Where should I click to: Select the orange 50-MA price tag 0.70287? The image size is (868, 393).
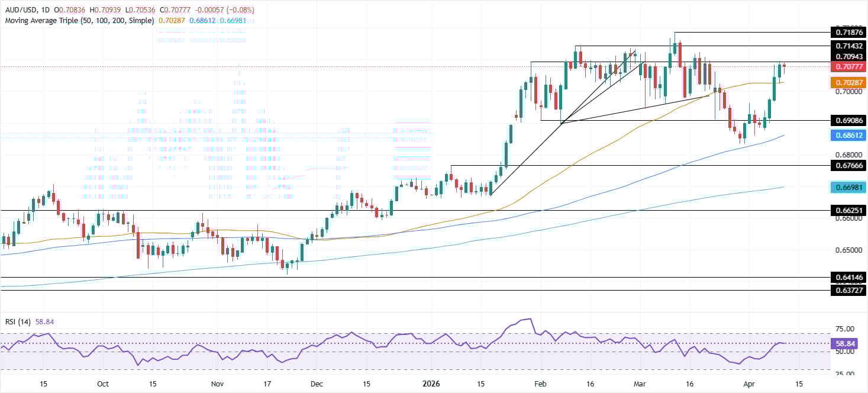click(847, 82)
